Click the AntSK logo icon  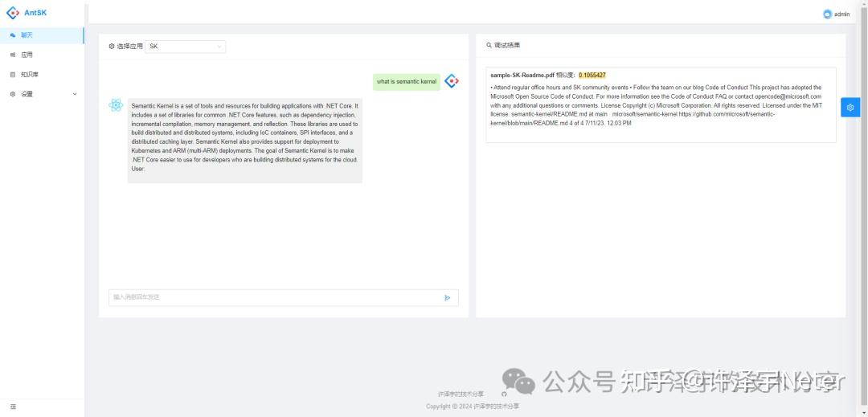[12, 13]
